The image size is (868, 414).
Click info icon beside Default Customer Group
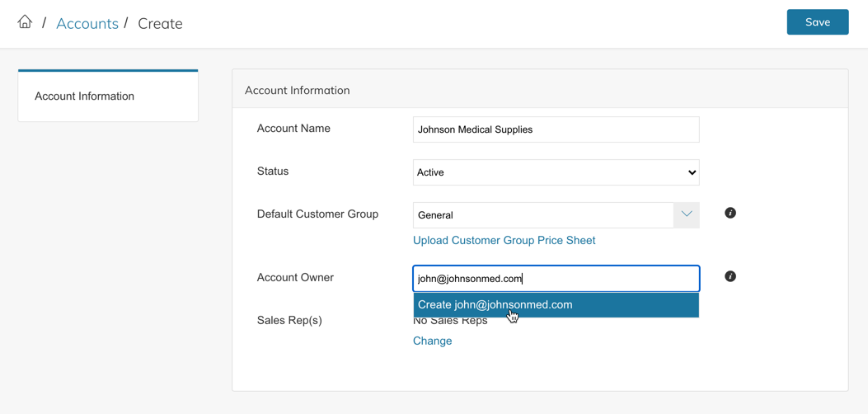[x=730, y=213]
